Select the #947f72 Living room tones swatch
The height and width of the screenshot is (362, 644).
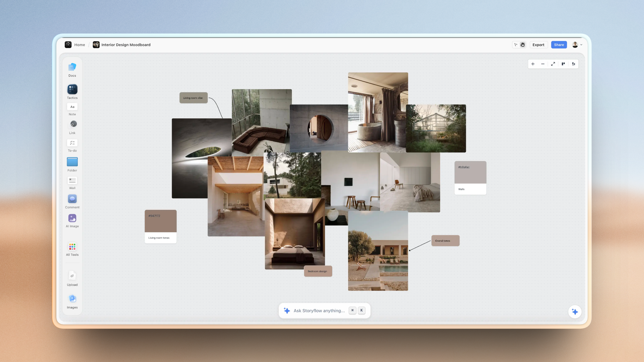(160, 221)
